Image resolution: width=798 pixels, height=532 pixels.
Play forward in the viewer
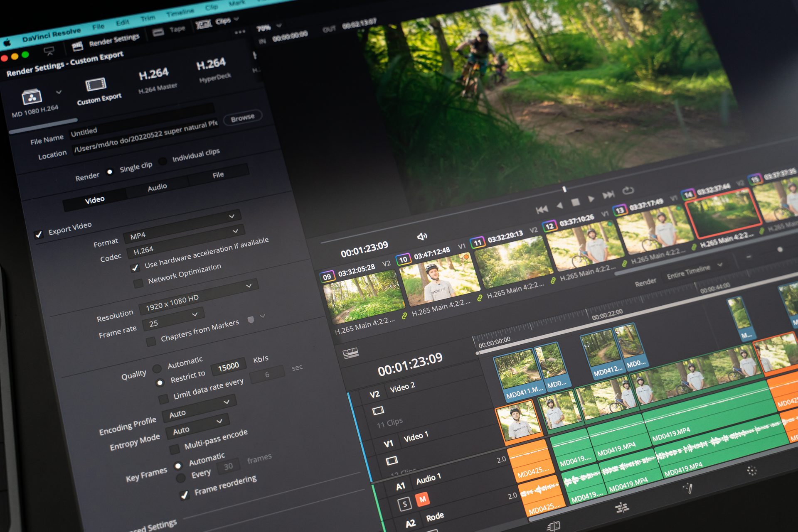point(591,199)
